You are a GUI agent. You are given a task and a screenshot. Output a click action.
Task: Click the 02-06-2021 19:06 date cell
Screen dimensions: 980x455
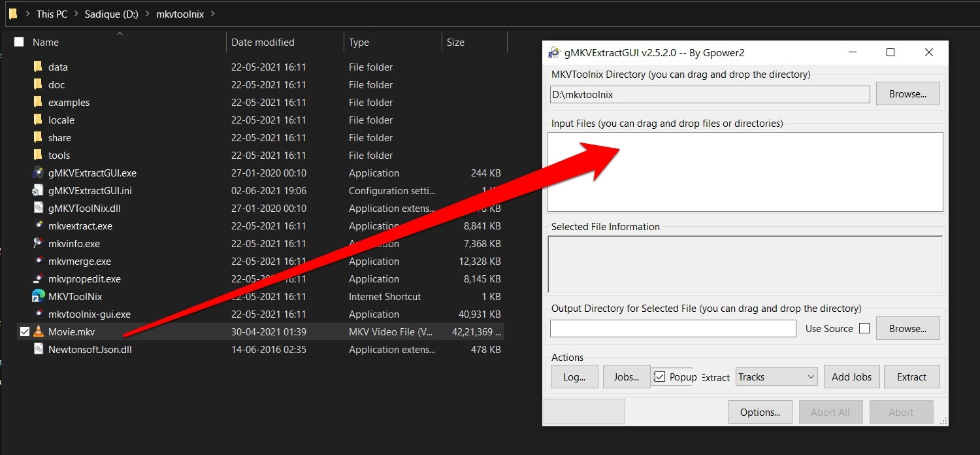tap(269, 190)
